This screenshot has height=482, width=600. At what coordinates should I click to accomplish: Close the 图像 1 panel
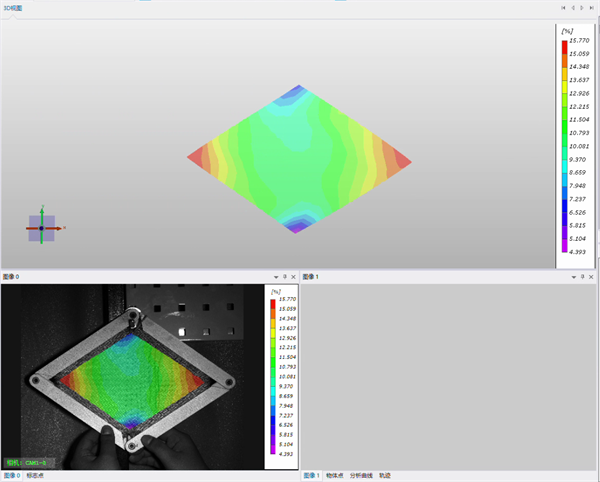(x=591, y=277)
